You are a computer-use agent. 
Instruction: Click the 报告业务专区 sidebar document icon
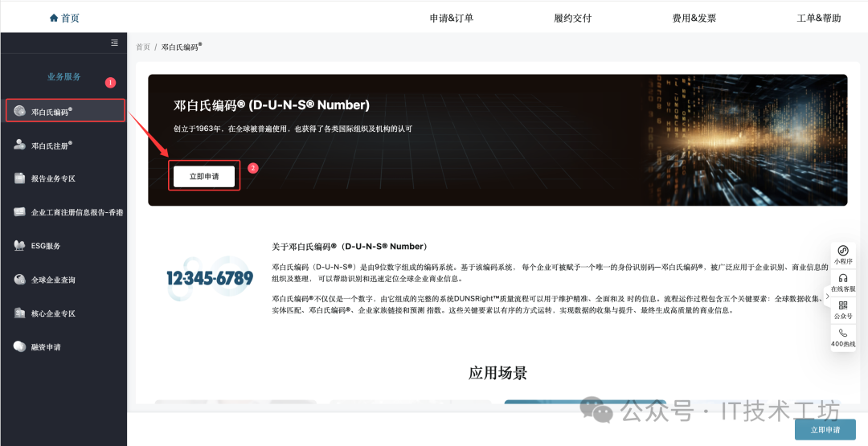[x=19, y=178]
